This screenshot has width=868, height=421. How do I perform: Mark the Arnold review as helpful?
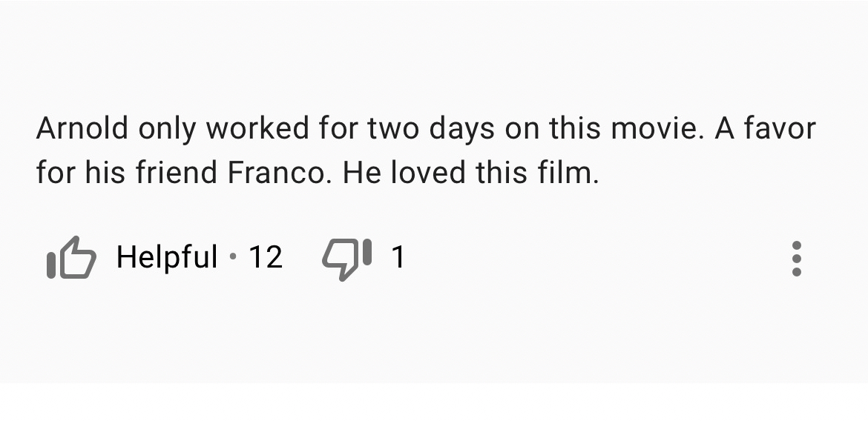tap(71, 258)
